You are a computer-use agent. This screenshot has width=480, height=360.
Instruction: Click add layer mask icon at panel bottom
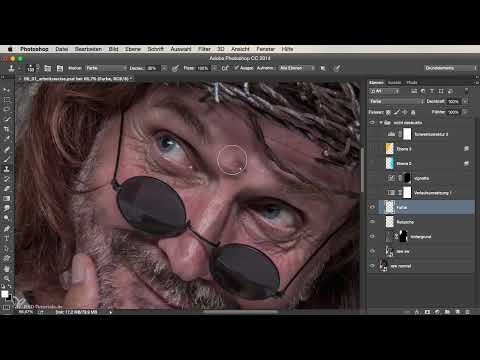pyautogui.click(x=427, y=312)
